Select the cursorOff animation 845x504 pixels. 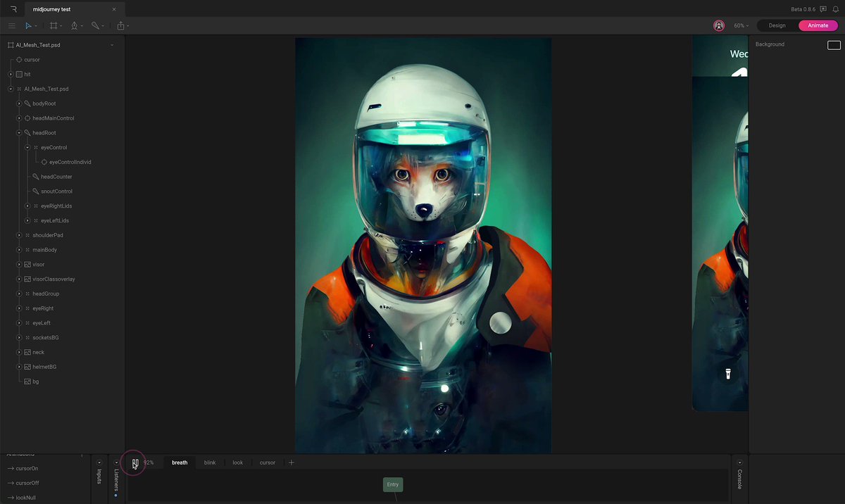pyautogui.click(x=27, y=483)
